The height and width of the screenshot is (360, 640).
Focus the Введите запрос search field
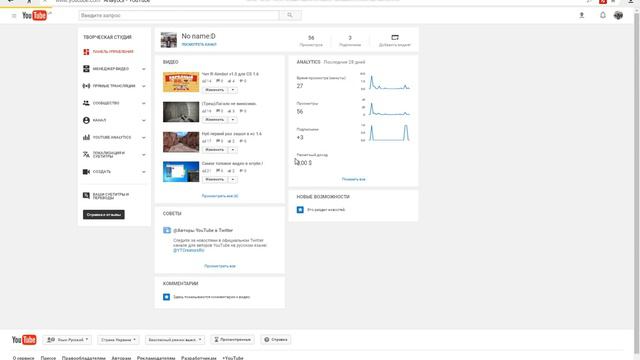pos(179,16)
